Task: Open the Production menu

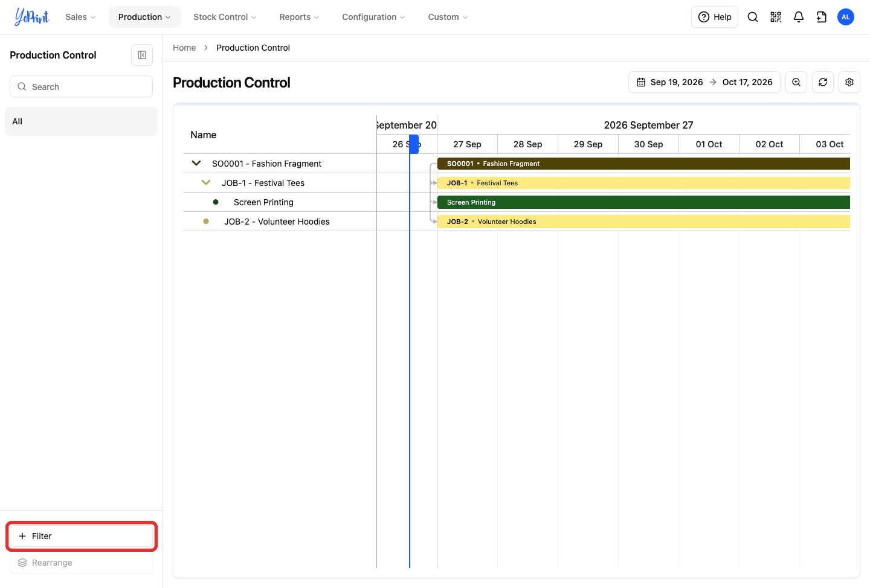Action: pos(144,17)
